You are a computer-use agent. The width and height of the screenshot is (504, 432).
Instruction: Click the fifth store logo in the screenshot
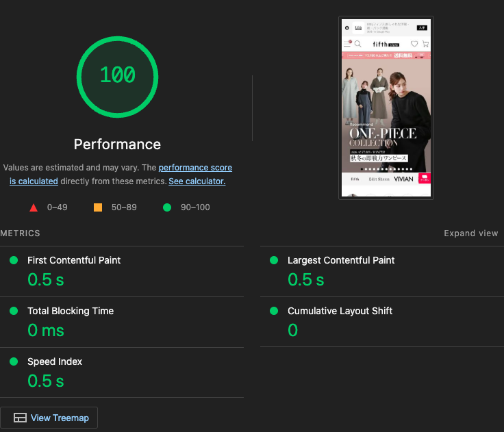click(x=386, y=45)
